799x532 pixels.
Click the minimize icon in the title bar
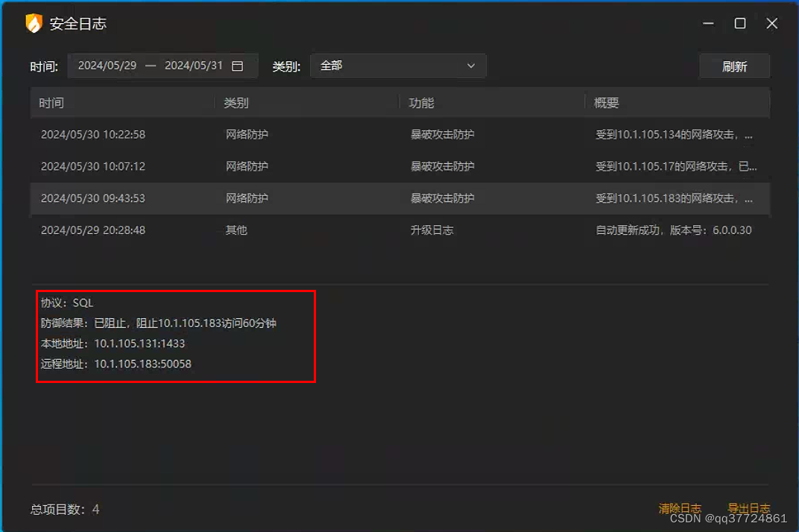pyautogui.click(x=707, y=23)
